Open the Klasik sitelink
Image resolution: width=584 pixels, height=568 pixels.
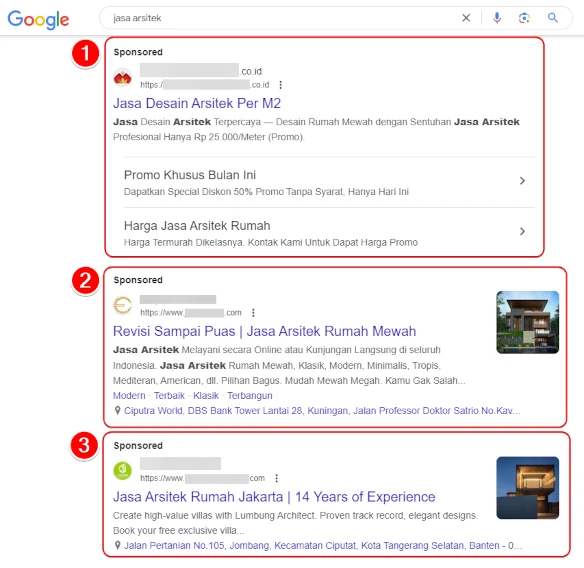(x=206, y=396)
